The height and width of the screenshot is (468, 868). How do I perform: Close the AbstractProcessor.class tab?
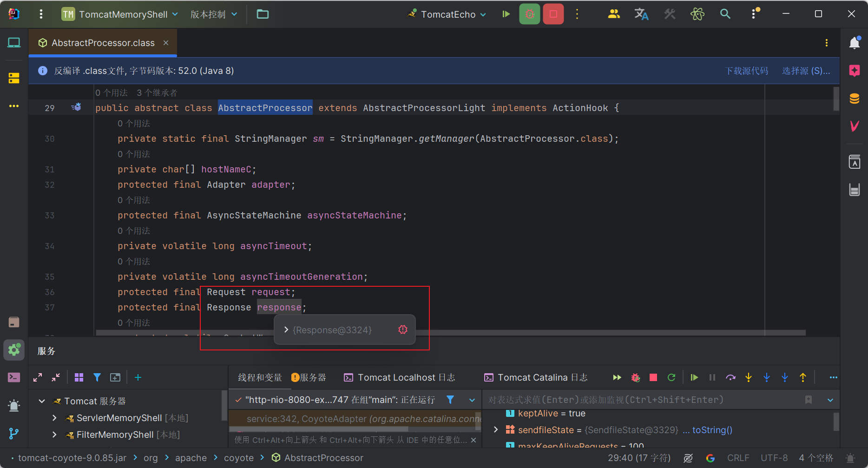166,43
